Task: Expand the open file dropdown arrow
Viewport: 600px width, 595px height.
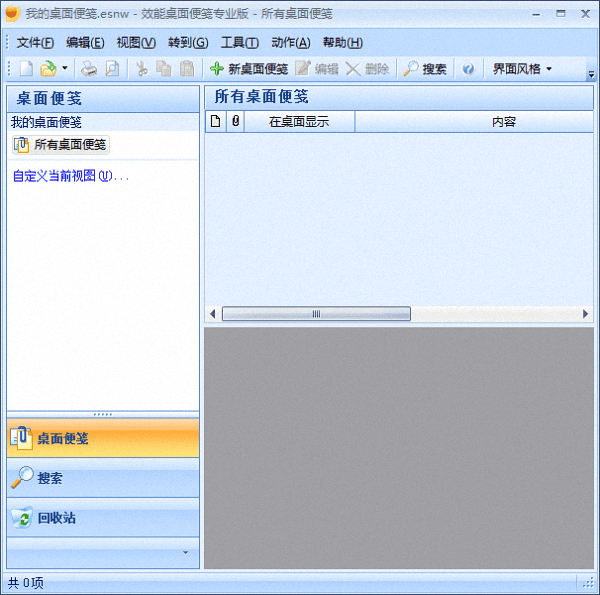Action: pyautogui.click(x=65, y=68)
